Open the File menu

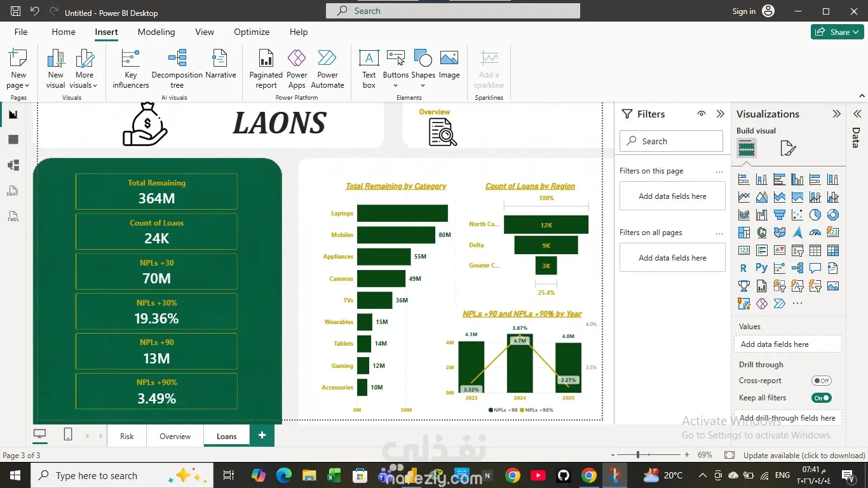(21, 32)
